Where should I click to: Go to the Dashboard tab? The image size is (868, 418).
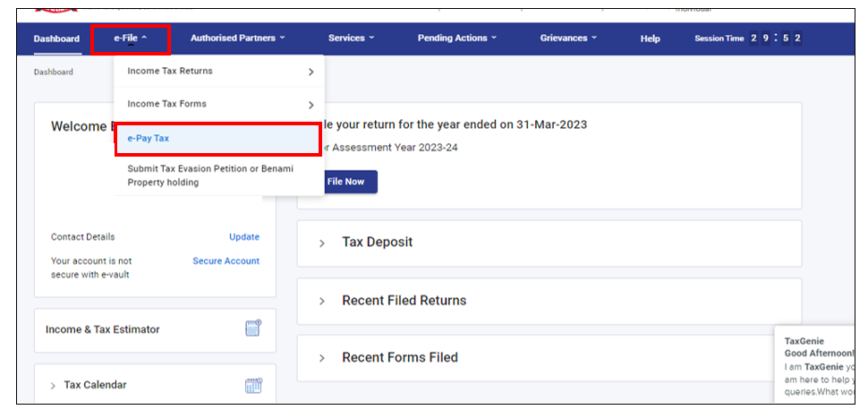point(56,38)
